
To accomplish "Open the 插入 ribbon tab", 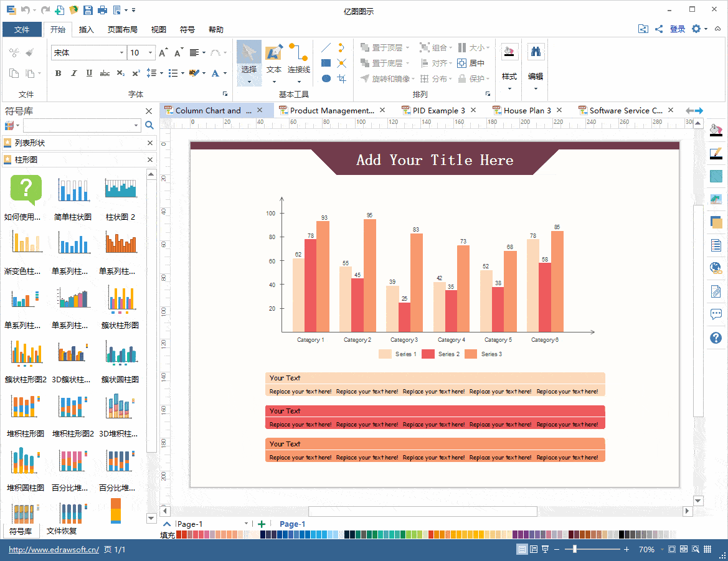I will point(87,29).
